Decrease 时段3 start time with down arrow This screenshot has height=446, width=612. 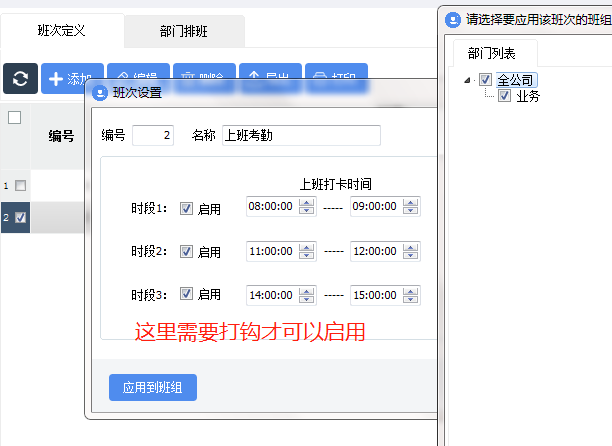(x=306, y=299)
